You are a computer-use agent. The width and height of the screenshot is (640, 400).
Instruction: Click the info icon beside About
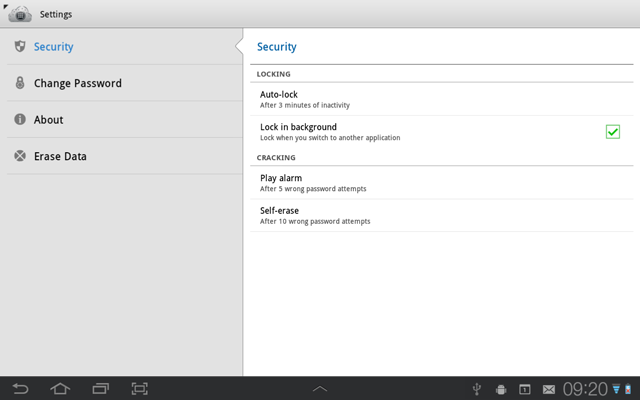20,119
